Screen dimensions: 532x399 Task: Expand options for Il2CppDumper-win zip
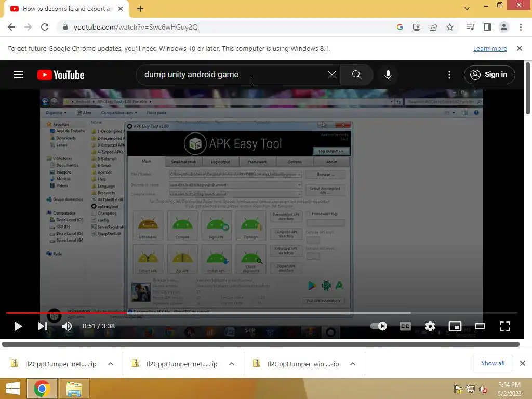pos(353,364)
